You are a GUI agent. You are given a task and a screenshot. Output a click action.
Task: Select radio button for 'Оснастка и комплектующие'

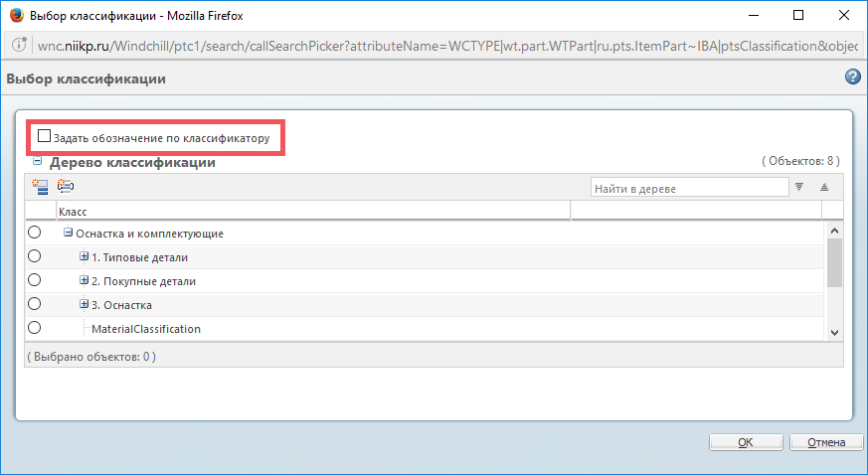(35, 233)
